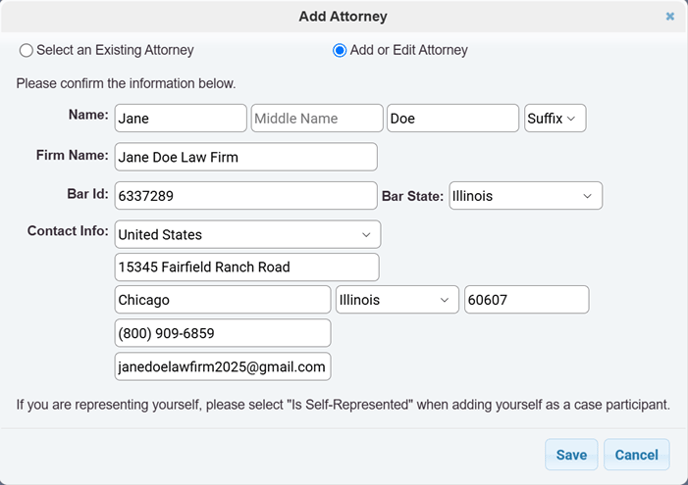Select the email address field
This screenshot has width=688, height=485.
coord(223,366)
